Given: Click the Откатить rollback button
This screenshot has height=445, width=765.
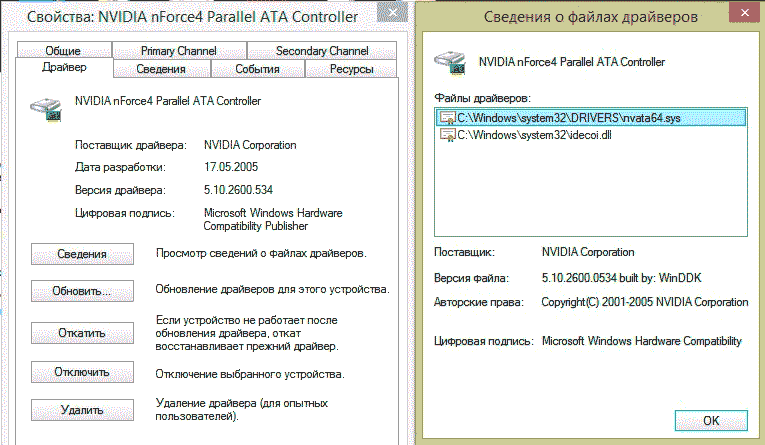Looking at the screenshot, I should point(82,333).
